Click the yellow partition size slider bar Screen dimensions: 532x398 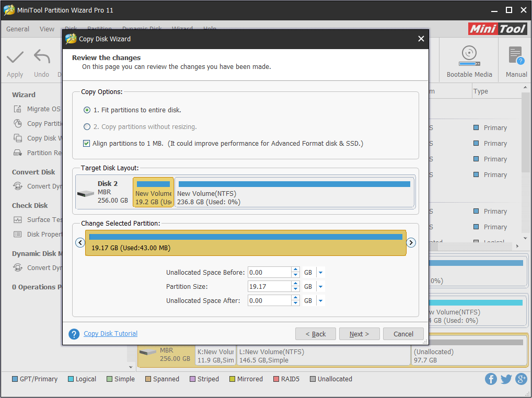(x=246, y=243)
